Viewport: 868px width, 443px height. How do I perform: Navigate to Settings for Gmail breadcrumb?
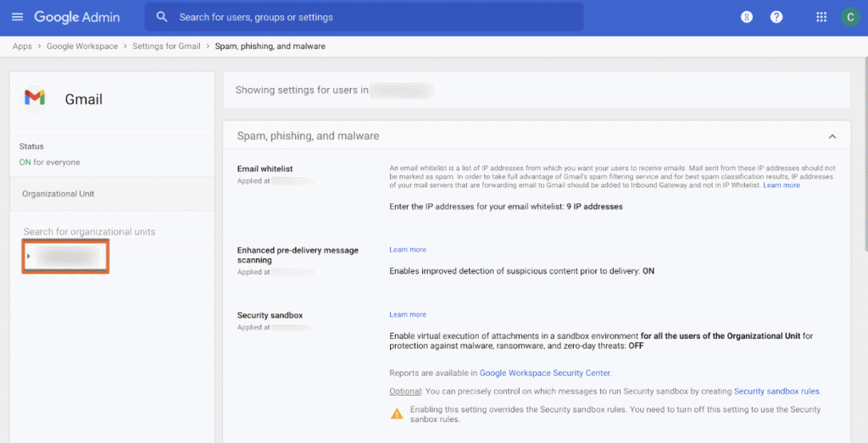coord(165,47)
